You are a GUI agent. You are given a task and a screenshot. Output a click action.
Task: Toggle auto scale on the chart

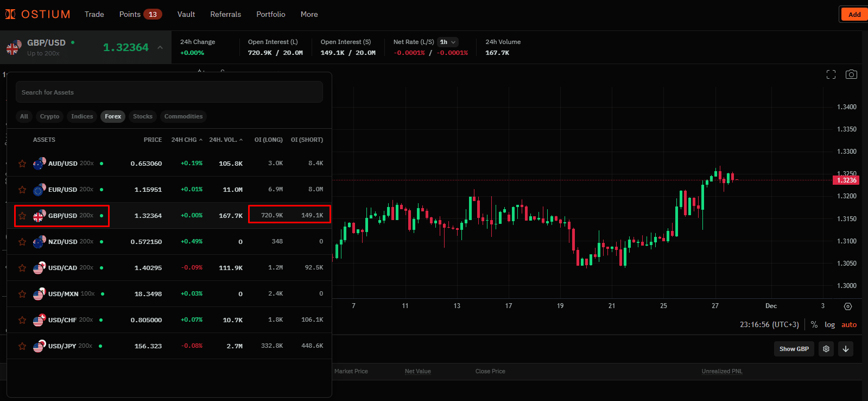(848, 324)
